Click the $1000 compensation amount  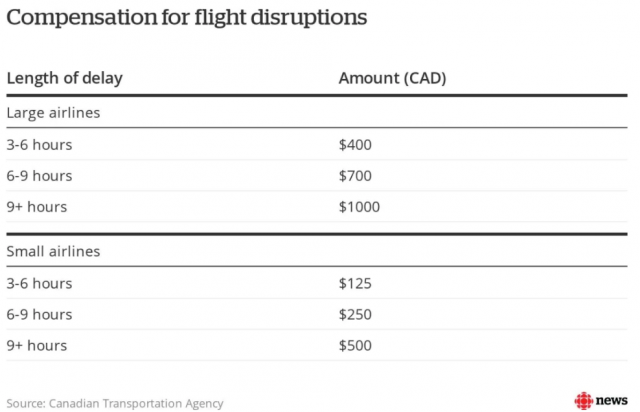pyautogui.click(x=359, y=207)
